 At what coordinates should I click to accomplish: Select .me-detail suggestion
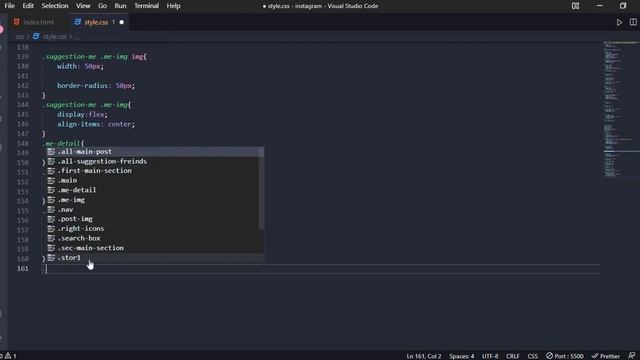(x=154, y=190)
